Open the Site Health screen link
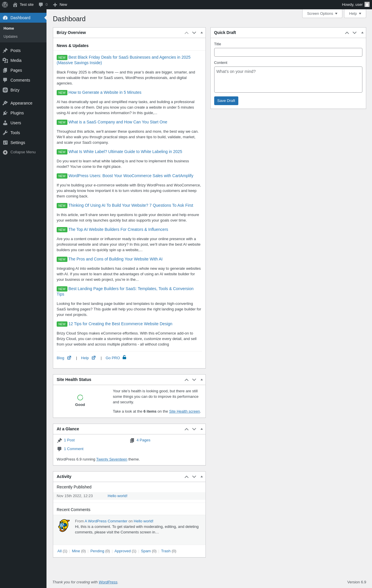This screenshot has height=588, width=372. click(x=185, y=411)
